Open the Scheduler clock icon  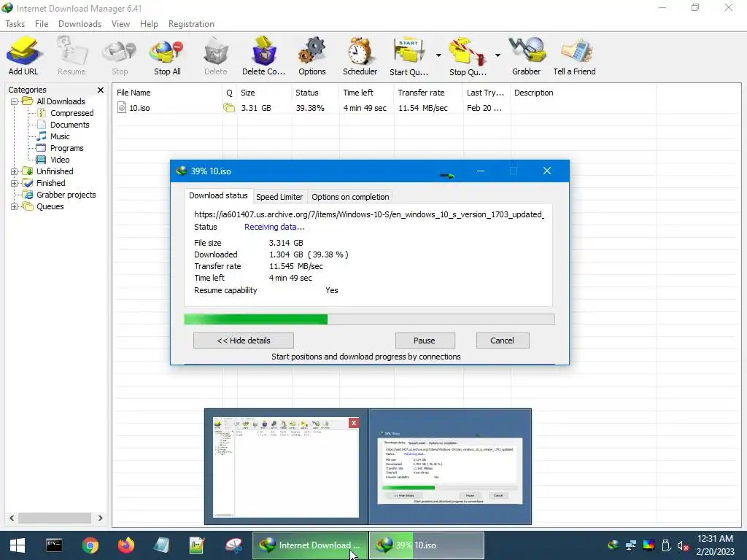360,55
